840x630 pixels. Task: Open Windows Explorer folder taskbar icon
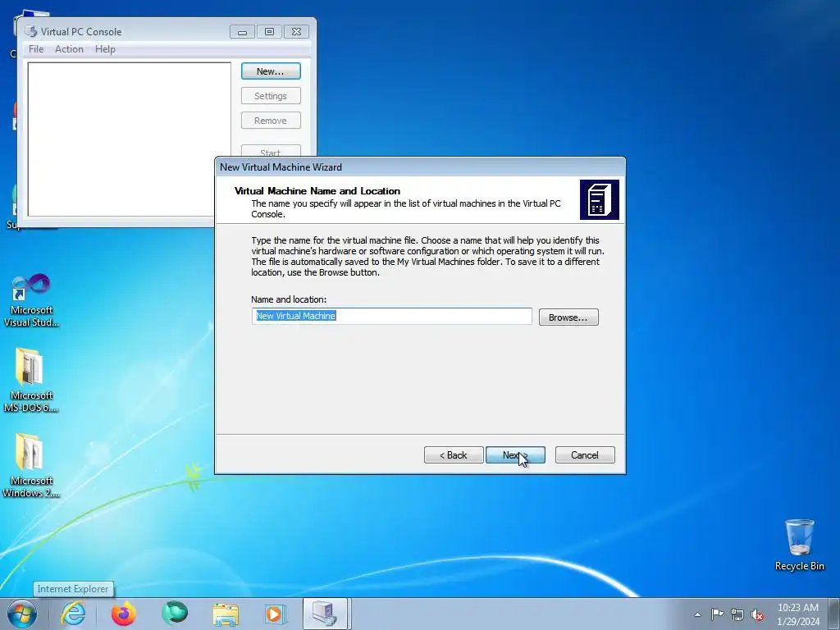[226, 614]
